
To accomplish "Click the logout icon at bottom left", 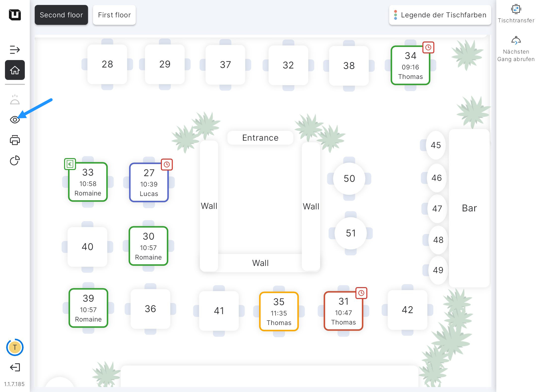I will click(x=15, y=367).
